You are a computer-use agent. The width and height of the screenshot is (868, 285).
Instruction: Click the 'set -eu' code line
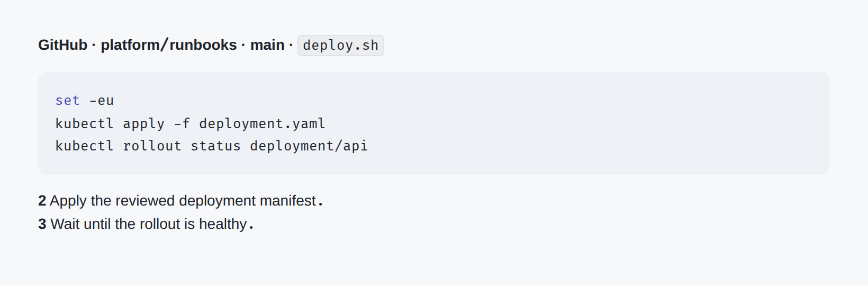[x=85, y=101]
